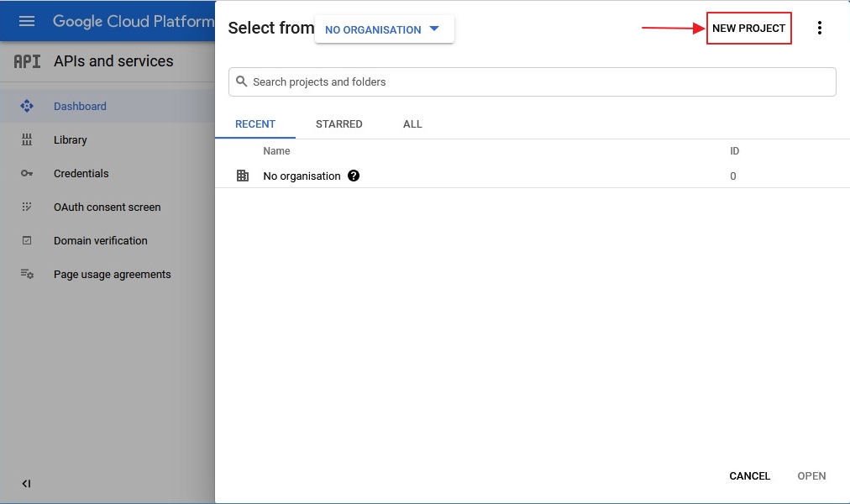
Task: Click the Library sidebar icon
Action: pos(27,140)
